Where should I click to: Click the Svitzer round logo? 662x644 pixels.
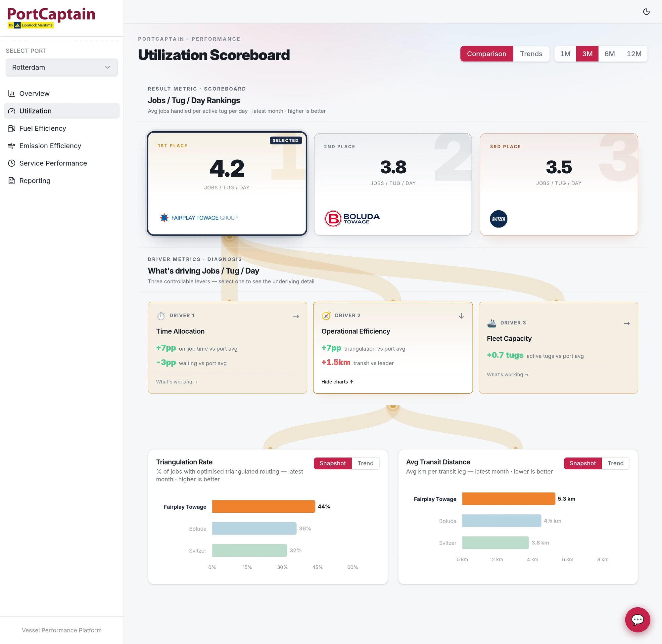(x=498, y=219)
